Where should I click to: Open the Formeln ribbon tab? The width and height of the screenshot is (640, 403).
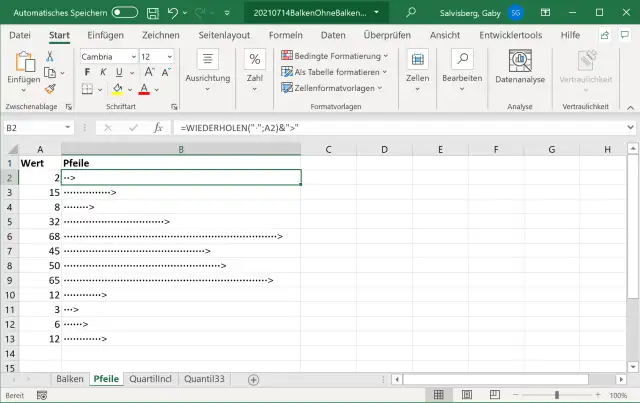(x=286, y=35)
